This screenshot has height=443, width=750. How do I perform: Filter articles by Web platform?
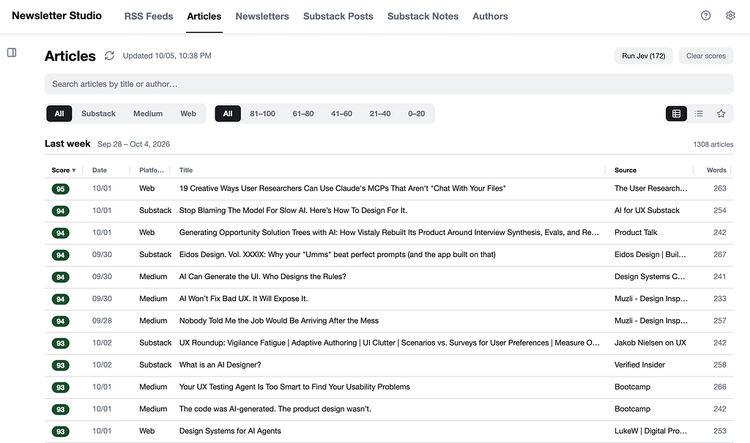[x=188, y=113]
